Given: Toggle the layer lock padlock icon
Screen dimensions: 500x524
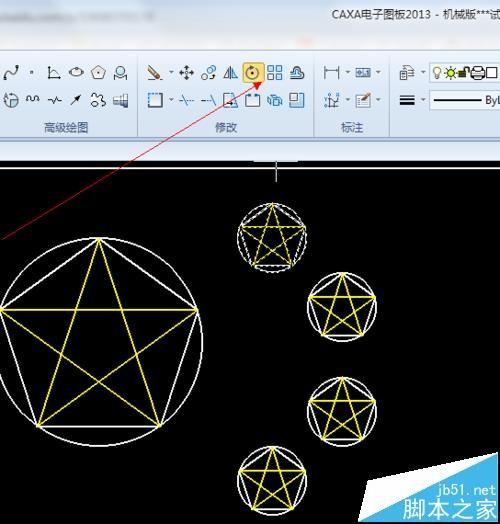Looking at the screenshot, I should (464, 73).
